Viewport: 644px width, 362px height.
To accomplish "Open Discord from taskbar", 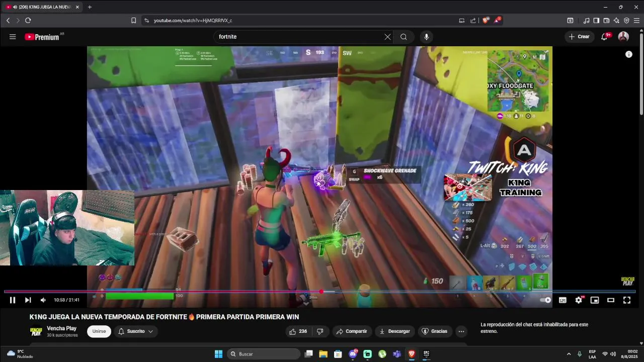I will click(x=353, y=354).
